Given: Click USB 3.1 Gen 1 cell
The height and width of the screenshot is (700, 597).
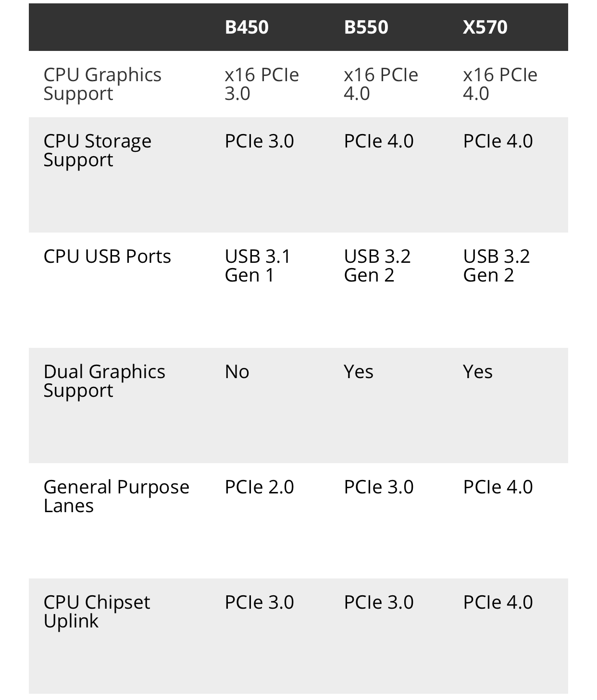Looking at the screenshot, I should (258, 266).
